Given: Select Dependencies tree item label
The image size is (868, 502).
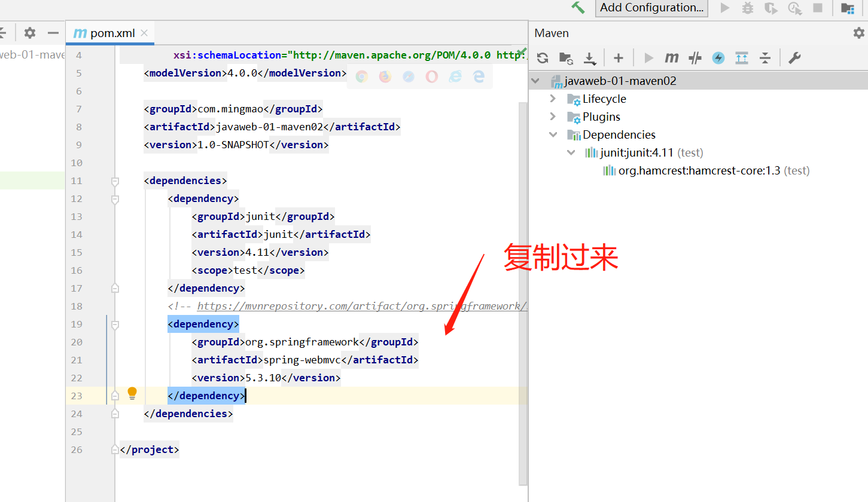Looking at the screenshot, I should [x=619, y=134].
